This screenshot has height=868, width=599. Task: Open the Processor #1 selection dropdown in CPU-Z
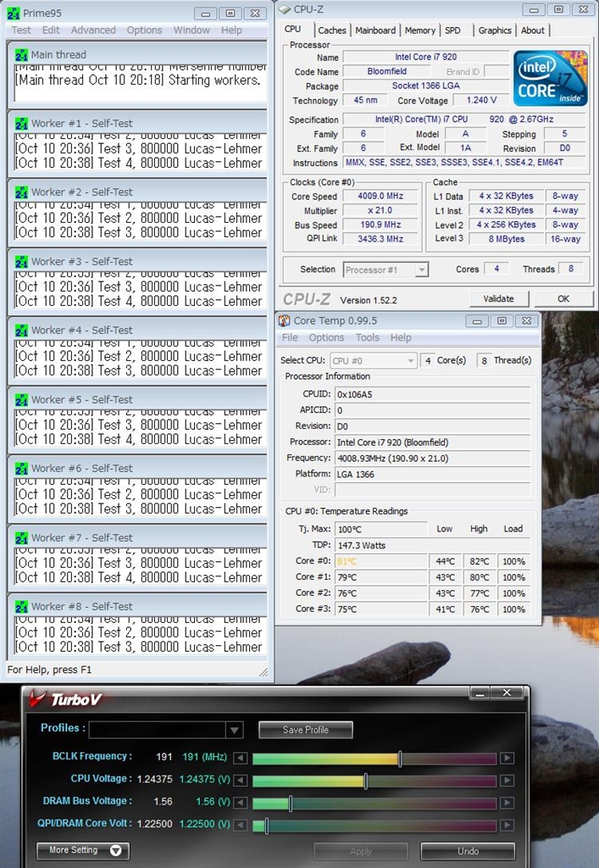pos(421,270)
